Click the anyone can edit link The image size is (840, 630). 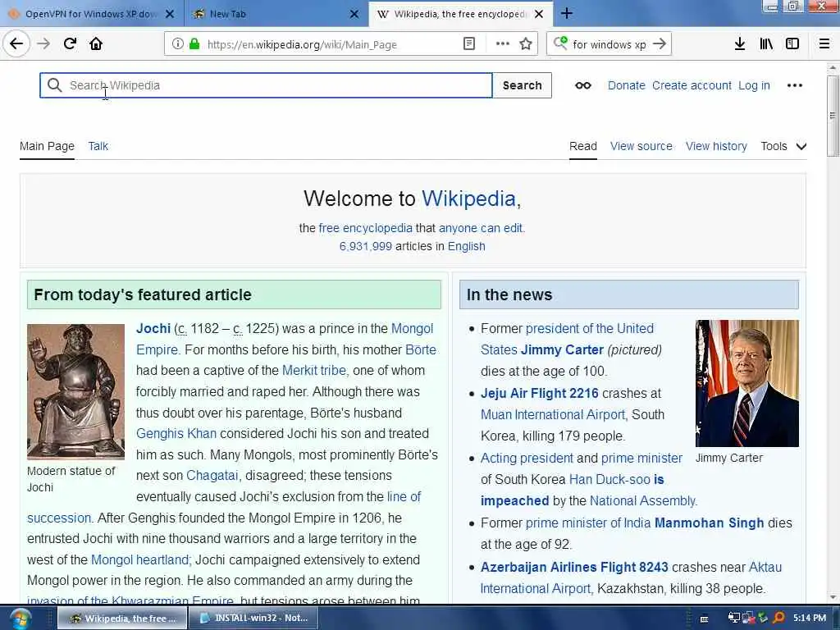click(481, 228)
